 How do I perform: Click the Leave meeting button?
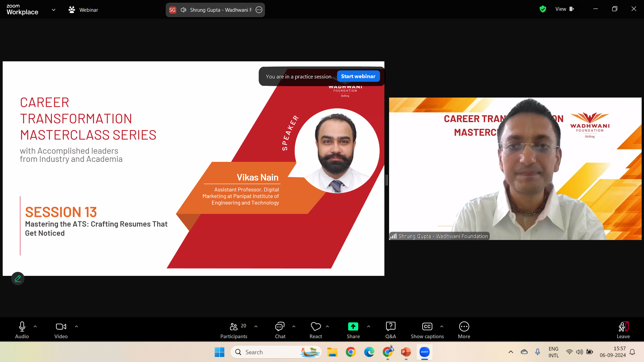623,330
